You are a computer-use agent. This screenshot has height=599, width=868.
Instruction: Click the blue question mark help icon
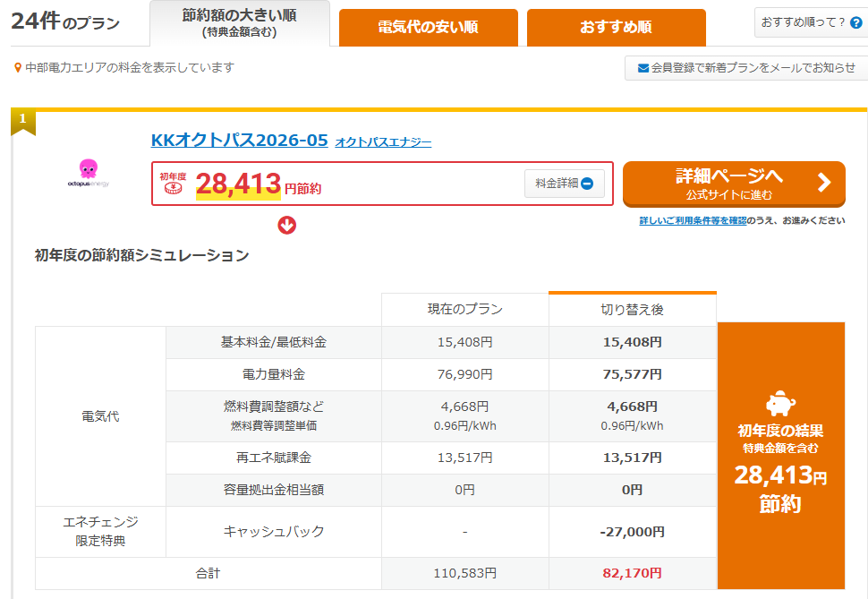pyautogui.click(x=855, y=22)
